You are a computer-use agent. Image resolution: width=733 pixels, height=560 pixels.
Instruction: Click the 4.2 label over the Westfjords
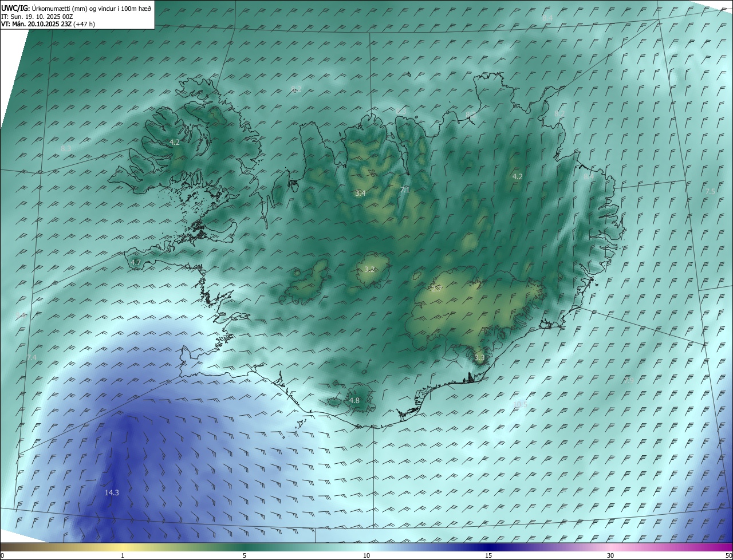(x=175, y=142)
